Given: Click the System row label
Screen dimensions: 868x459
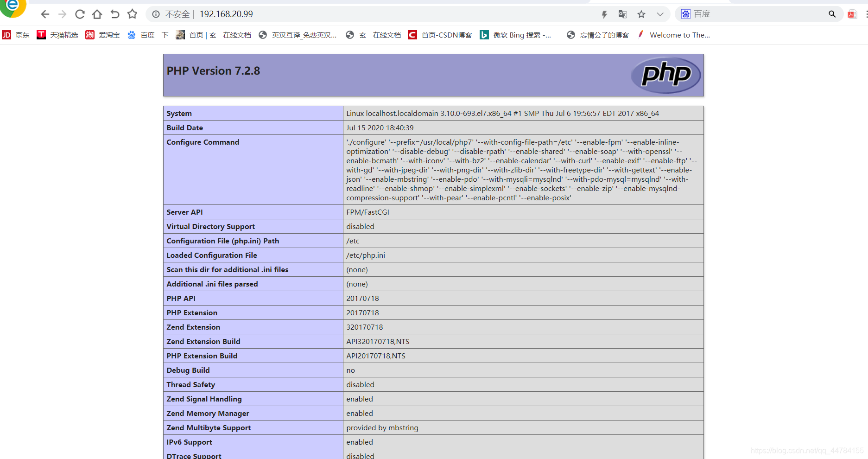Looking at the screenshot, I should (x=179, y=114).
